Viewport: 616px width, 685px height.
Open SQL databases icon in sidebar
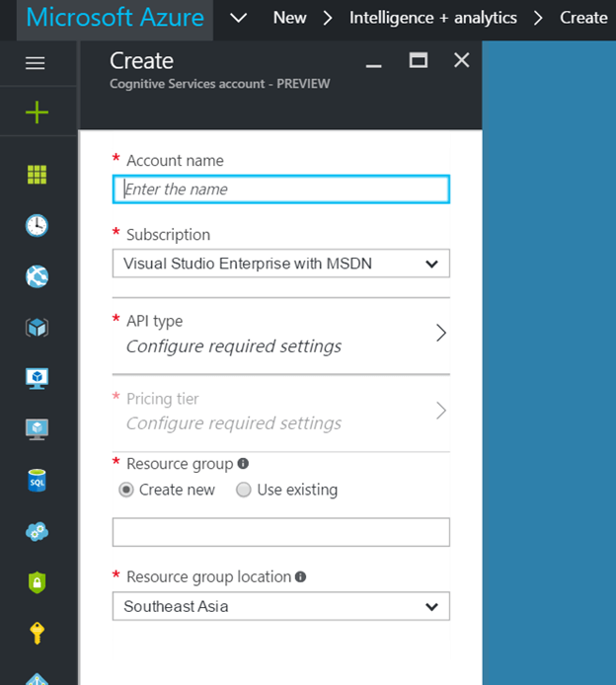point(37,481)
